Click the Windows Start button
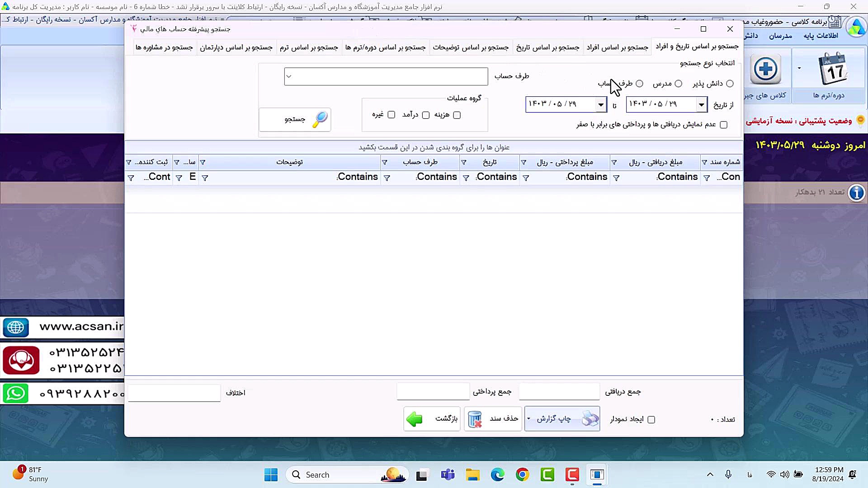The width and height of the screenshot is (868, 488). pyautogui.click(x=271, y=475)
